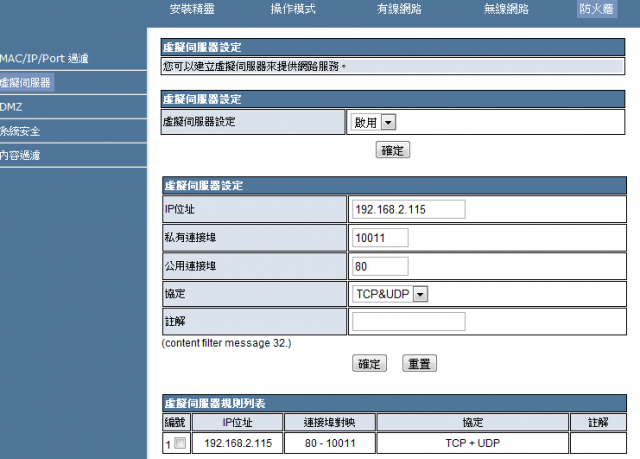This screenshot has width=640, height=459.
Task: Click 確定 button below 啟用 dropdown
Action: 393,150
